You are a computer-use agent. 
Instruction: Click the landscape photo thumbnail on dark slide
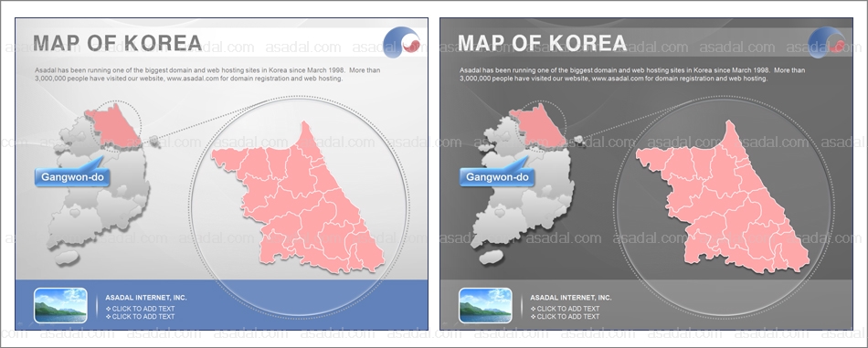tap(485, 305)
